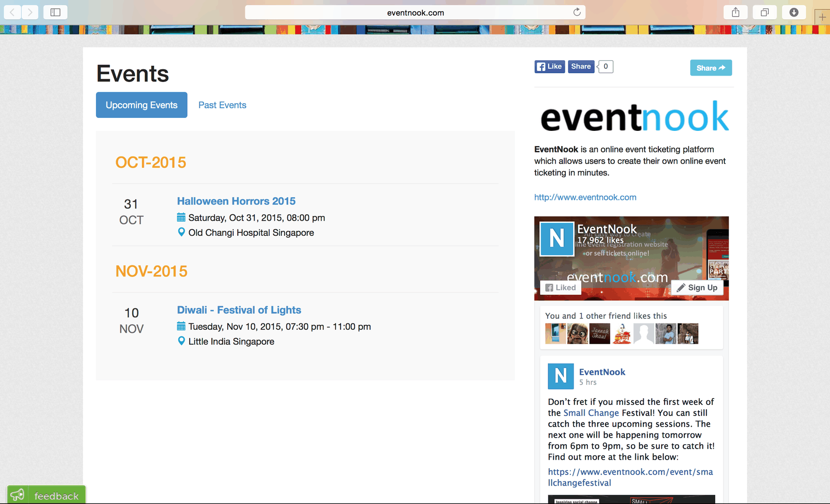830x504 pixels.
Task: Add a new tab with plus icon
Action: [822, 17]
